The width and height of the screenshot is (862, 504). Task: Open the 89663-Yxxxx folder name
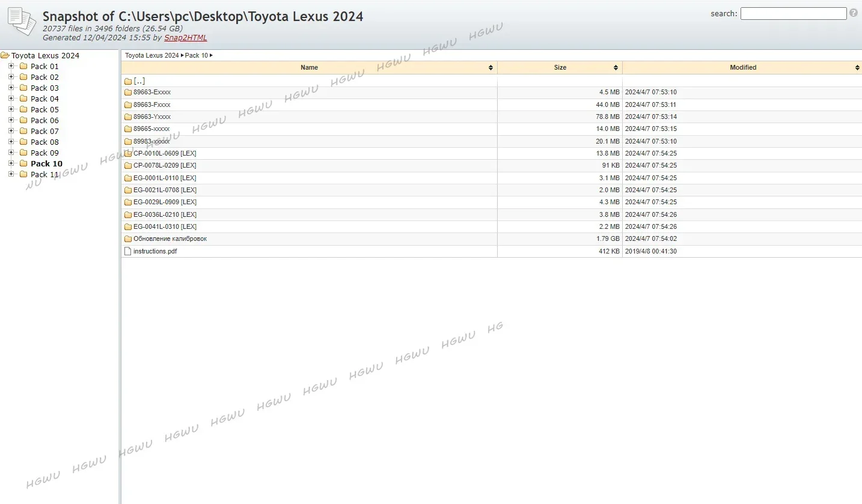click(x=152, y=117)
